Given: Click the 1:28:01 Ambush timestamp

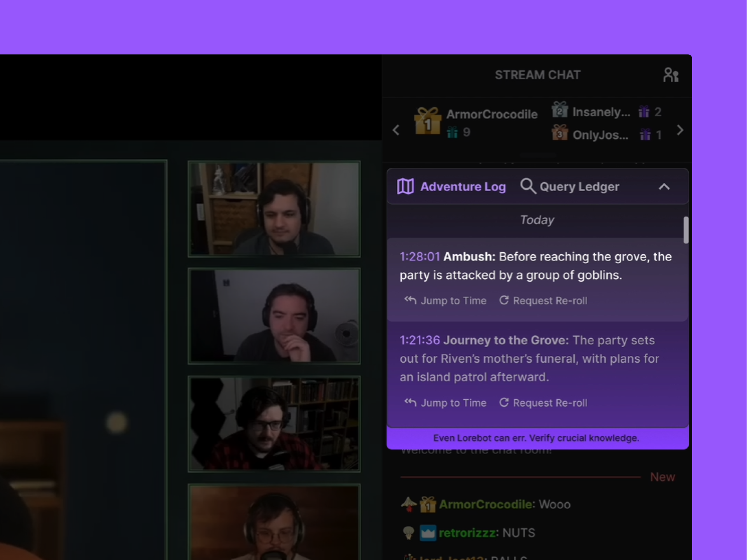Looking at the screenshot, I should (x=420, y=257).
